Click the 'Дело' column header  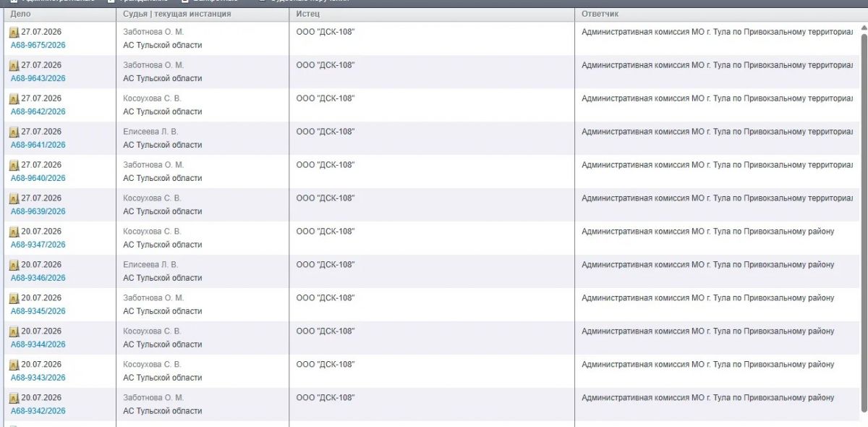59,14
